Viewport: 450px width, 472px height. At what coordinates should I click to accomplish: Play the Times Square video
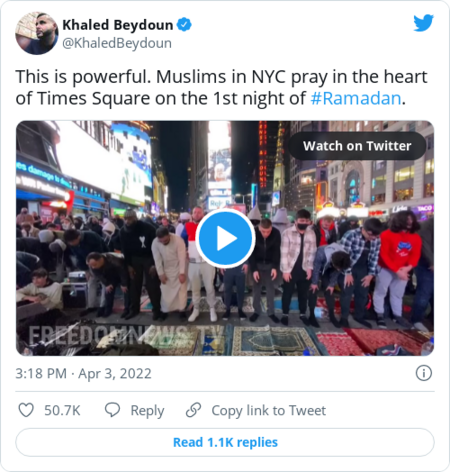coord(225,238)
